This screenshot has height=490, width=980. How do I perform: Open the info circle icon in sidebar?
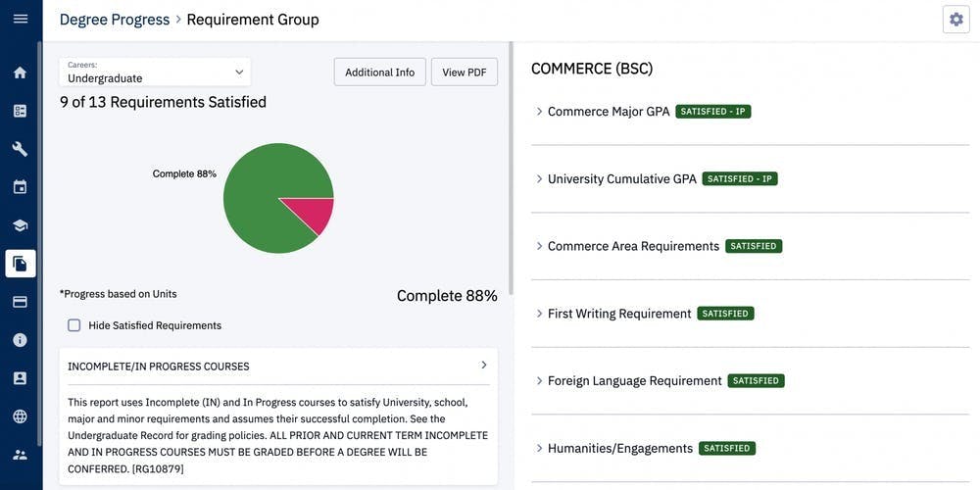20,340
